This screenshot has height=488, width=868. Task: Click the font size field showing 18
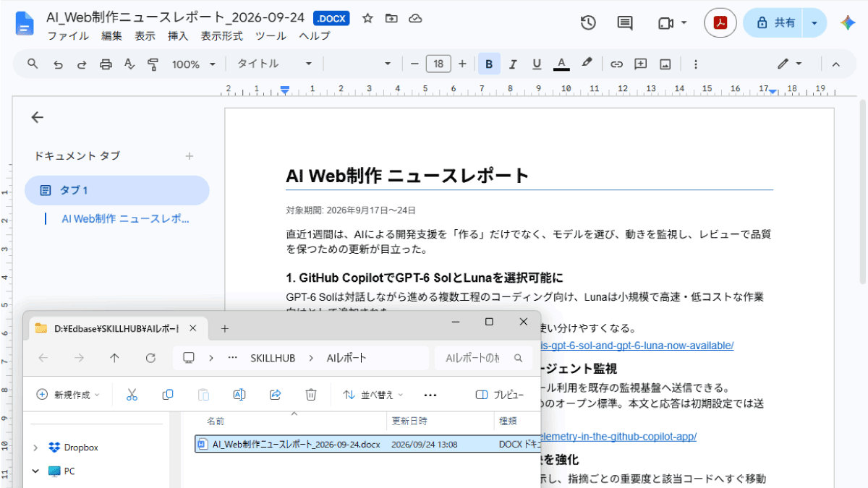point(438,64)
